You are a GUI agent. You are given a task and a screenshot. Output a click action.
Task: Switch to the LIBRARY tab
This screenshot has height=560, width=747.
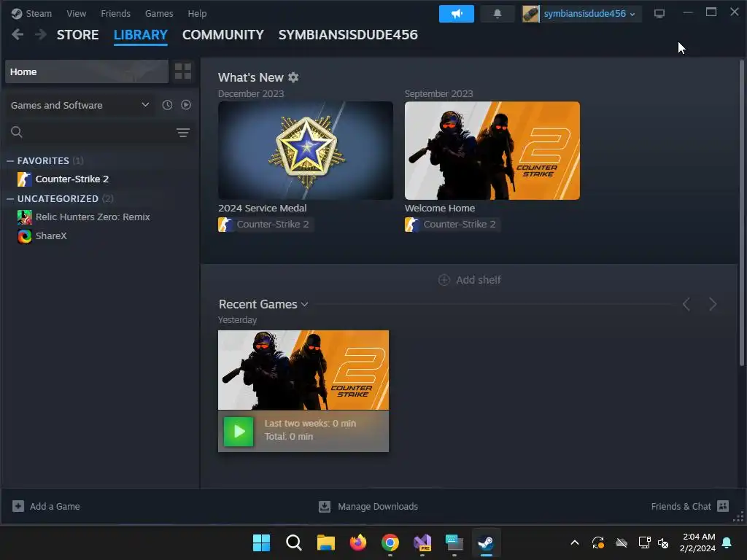(x=141, y=35)
